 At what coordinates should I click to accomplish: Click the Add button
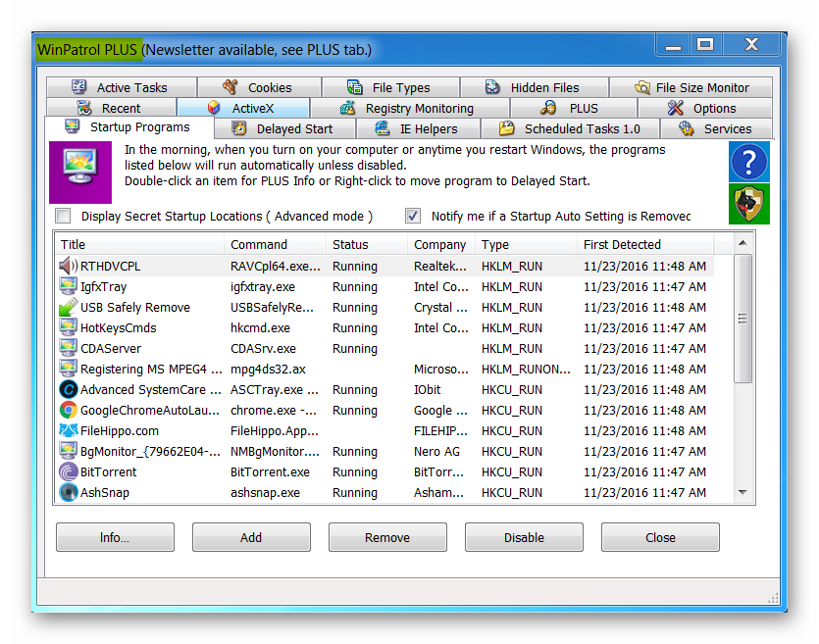coord(251,537)
